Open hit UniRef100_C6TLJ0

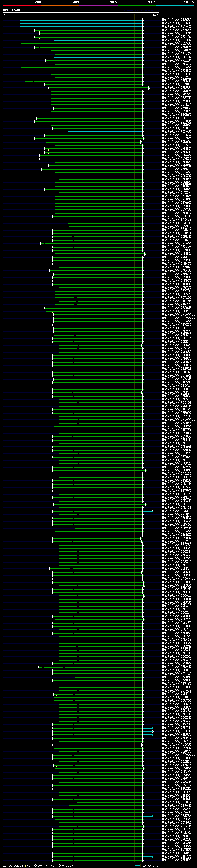[177, 104]
